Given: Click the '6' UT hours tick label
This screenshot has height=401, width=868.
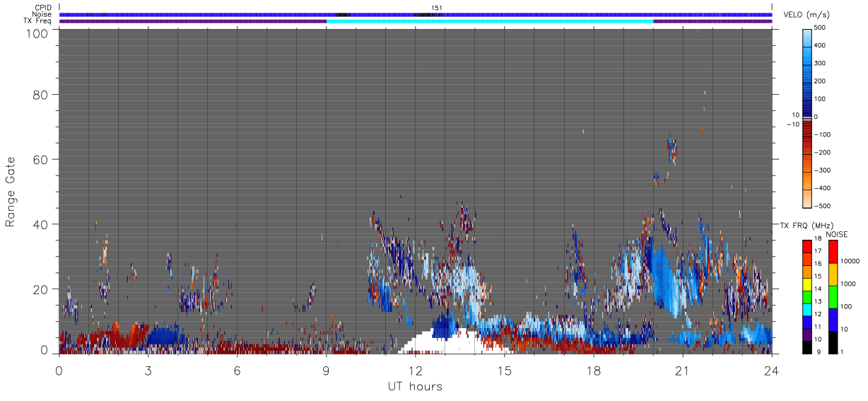Looking at the screenshot, I should 237,371.
